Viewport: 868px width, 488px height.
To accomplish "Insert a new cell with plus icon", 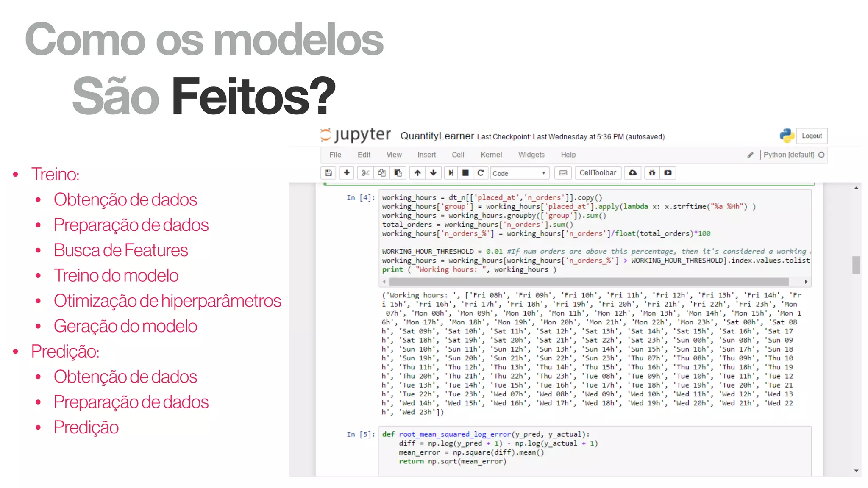I will pos(347,173).
